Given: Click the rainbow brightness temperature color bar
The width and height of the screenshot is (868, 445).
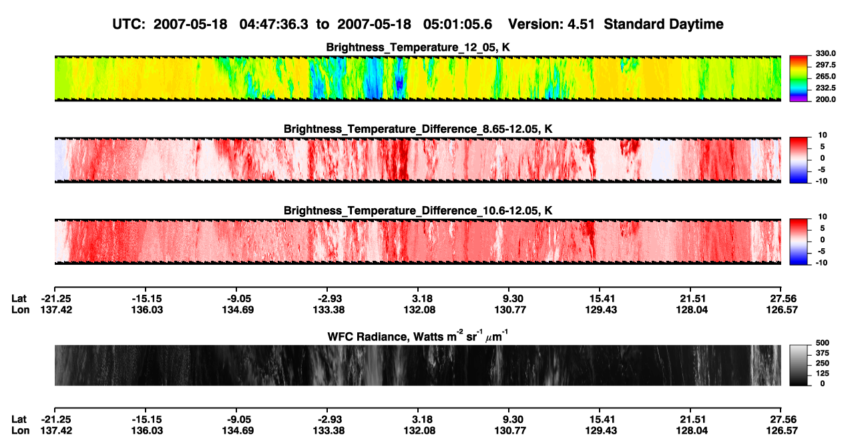Looking at the screenshot, I should (x=798, y=78).
